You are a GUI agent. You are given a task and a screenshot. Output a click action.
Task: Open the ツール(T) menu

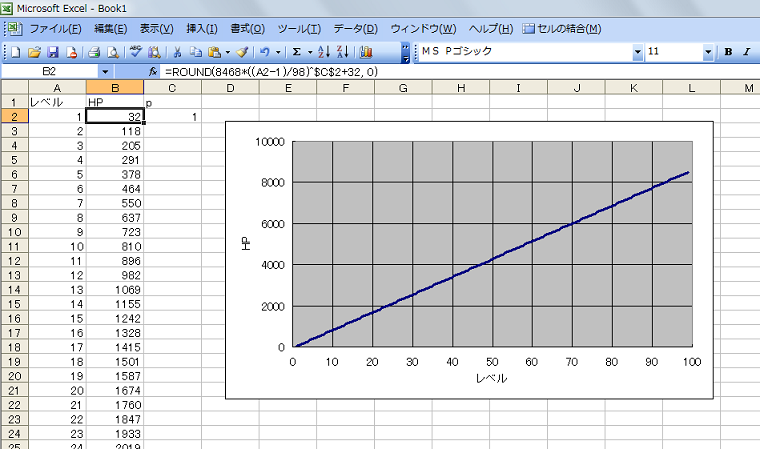(x=299, y=29)
